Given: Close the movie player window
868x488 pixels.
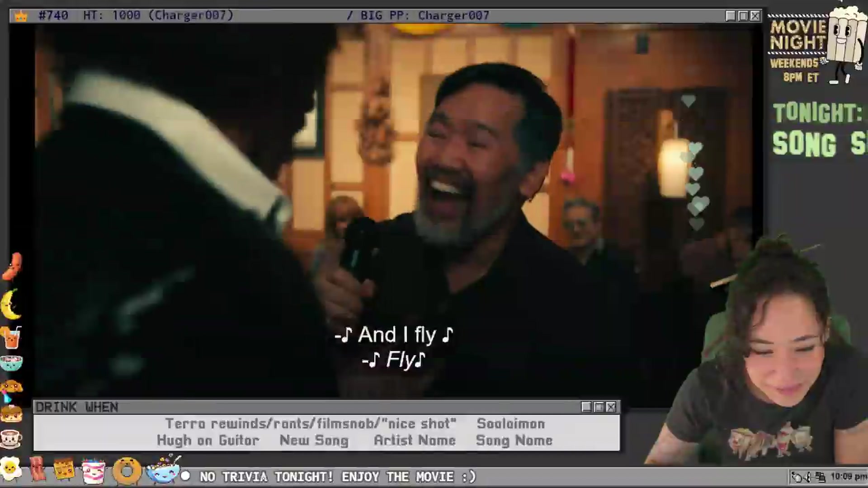Looking at the screenshot, I should click(755, 16).
